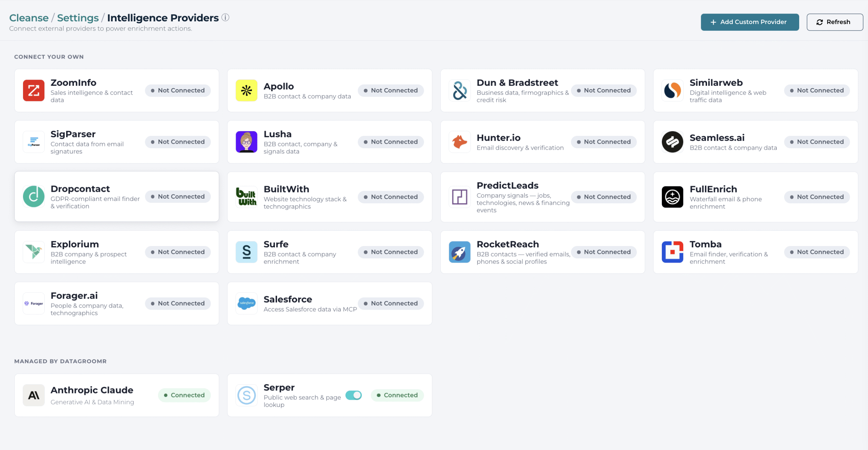The width and height of the screenshot is (868, 450).
Task: Click PredictLeads' Not Connected status badge
Action: [604, 197]
